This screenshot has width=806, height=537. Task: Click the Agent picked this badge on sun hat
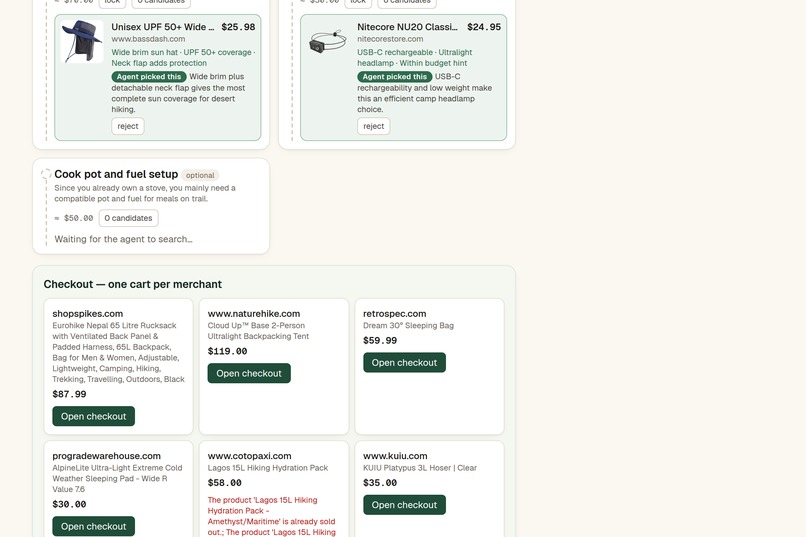[x=149, y=77]
